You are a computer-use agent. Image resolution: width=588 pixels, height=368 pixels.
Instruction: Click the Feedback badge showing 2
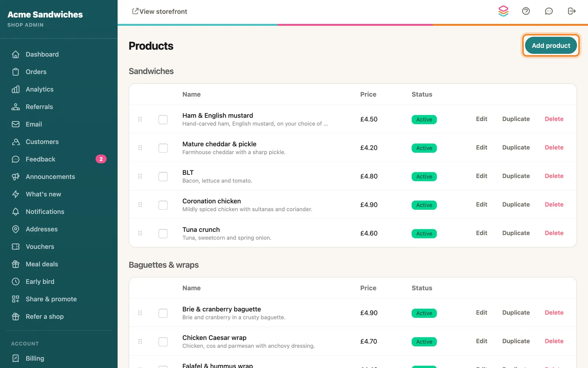tap(101, 159)
